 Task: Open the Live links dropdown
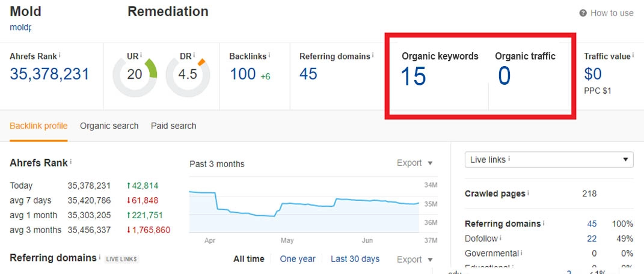(548, 160)
